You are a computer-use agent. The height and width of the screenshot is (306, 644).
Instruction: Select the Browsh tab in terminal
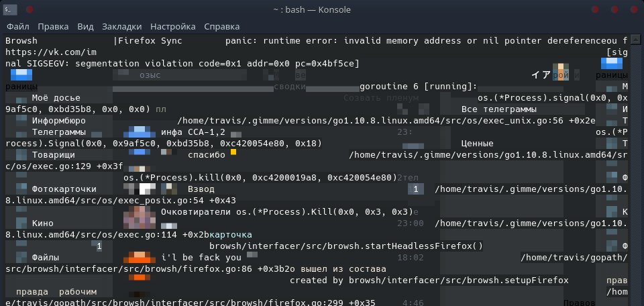point(21,41)
